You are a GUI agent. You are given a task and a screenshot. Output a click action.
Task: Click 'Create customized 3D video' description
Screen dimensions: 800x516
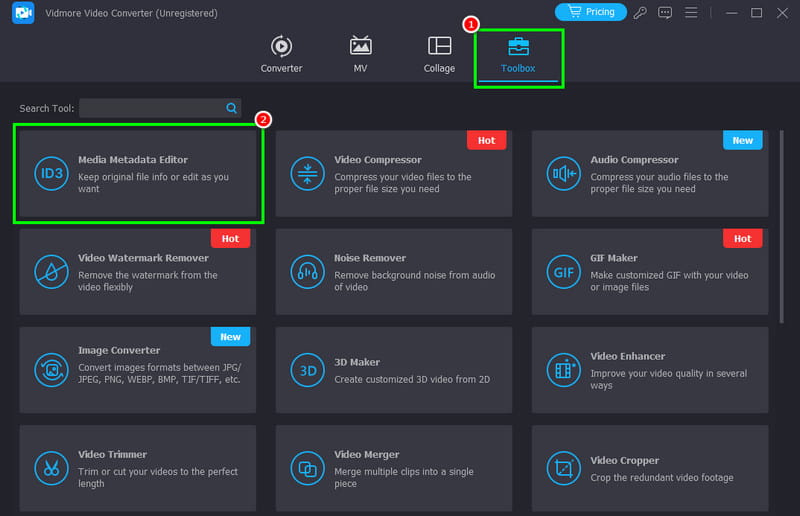(412, 380)
